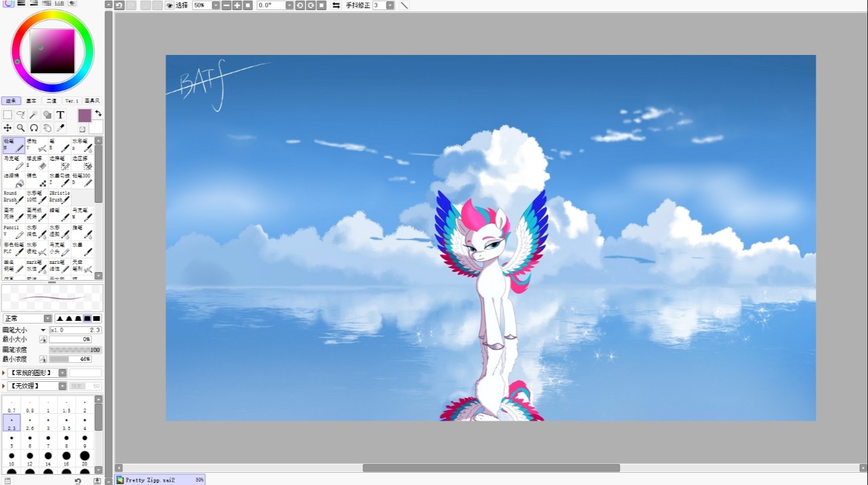This screenshot has height=485, width=868.
Task: Select the Lasso selection tool
Action: click(x=20, y=115)
